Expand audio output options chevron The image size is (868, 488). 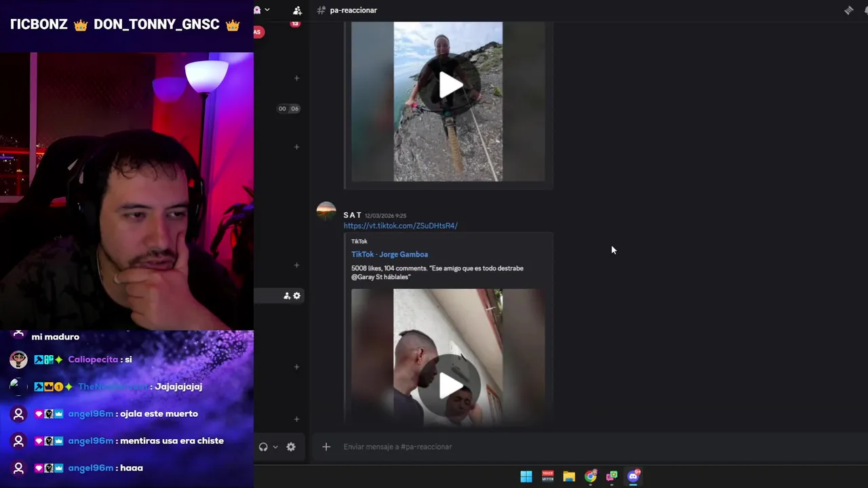[x=275, y=447]
